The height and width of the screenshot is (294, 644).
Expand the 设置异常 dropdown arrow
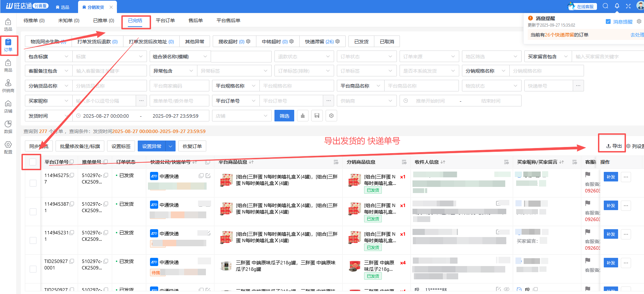click(x=170, y=146)
